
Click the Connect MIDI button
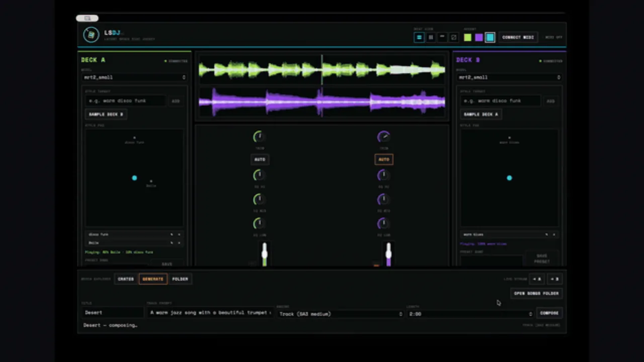click(518, 37)
